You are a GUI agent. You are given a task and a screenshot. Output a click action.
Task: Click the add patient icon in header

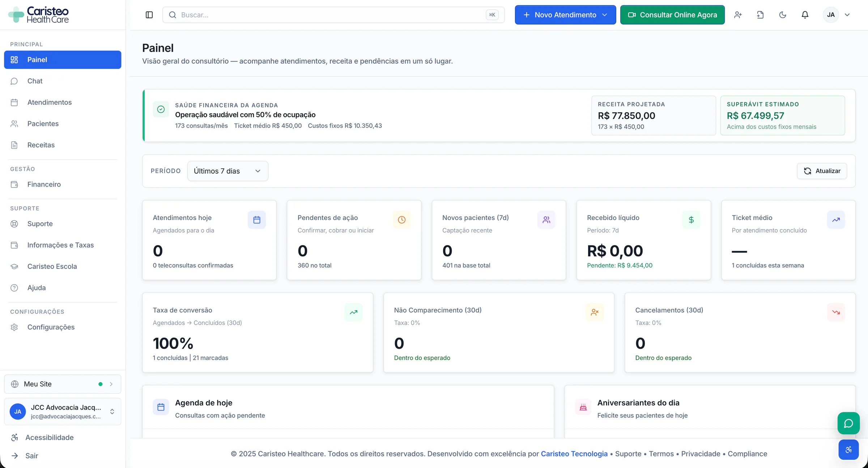[738, 15]
